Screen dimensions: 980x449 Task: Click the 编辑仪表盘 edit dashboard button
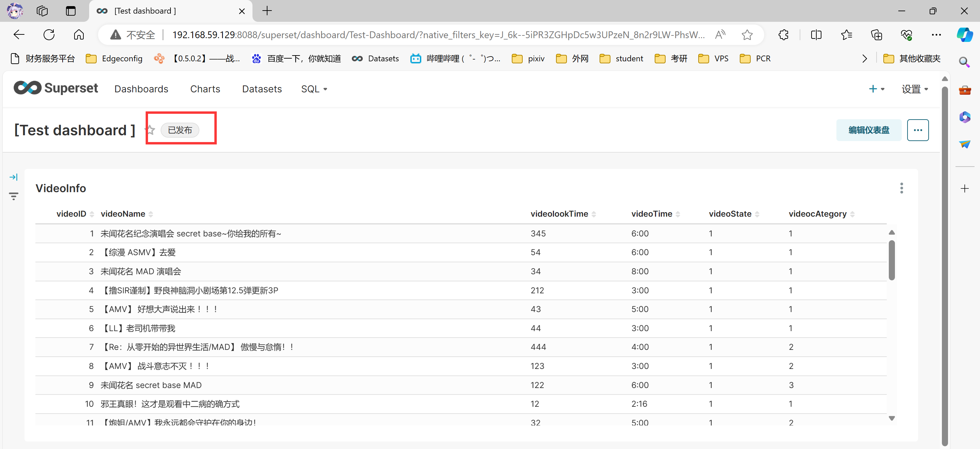868,130
